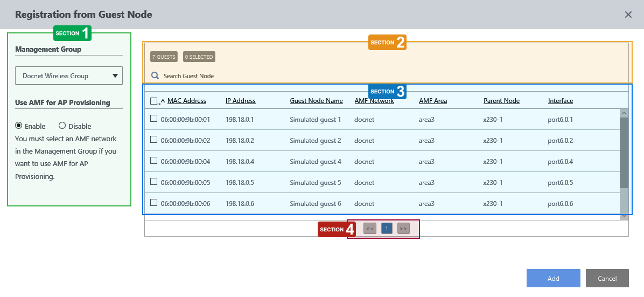
Task: Select the Disable radio button
Action: (x=62, y=126)
